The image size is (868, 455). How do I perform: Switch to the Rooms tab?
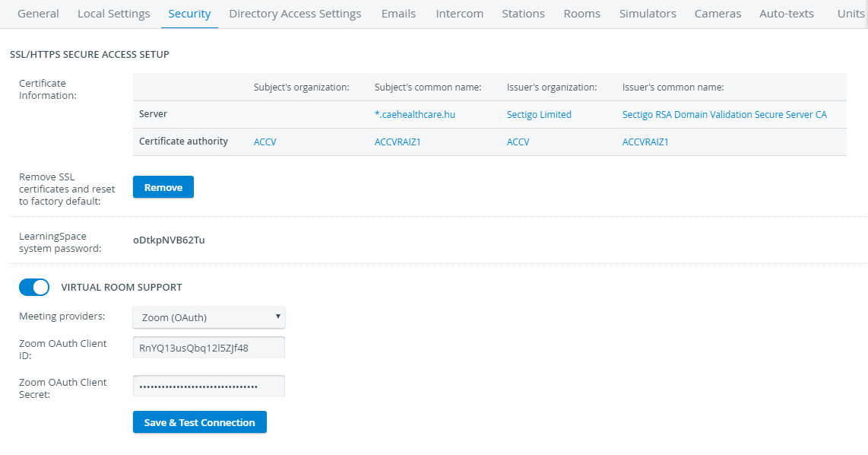click(581, 14)
